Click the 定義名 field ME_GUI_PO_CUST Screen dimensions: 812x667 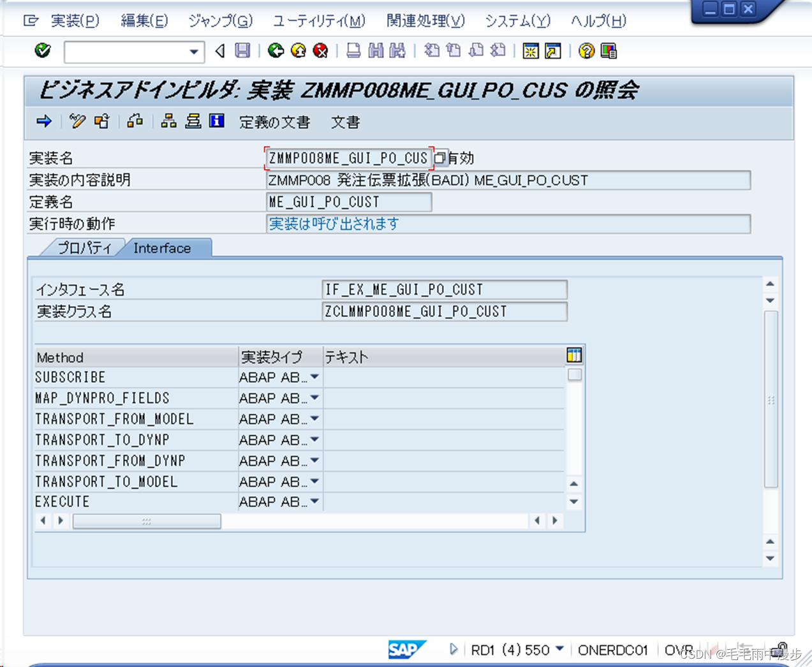[x=348, y=202]
